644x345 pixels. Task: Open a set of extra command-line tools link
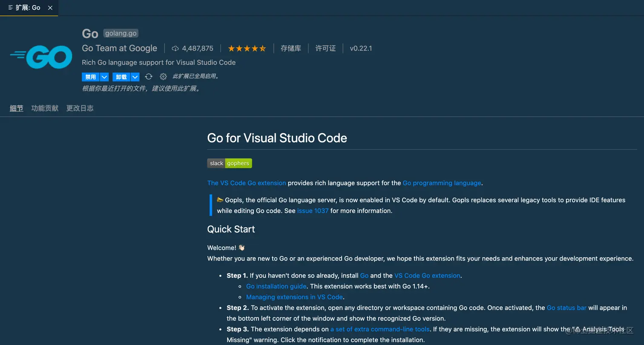380,329
